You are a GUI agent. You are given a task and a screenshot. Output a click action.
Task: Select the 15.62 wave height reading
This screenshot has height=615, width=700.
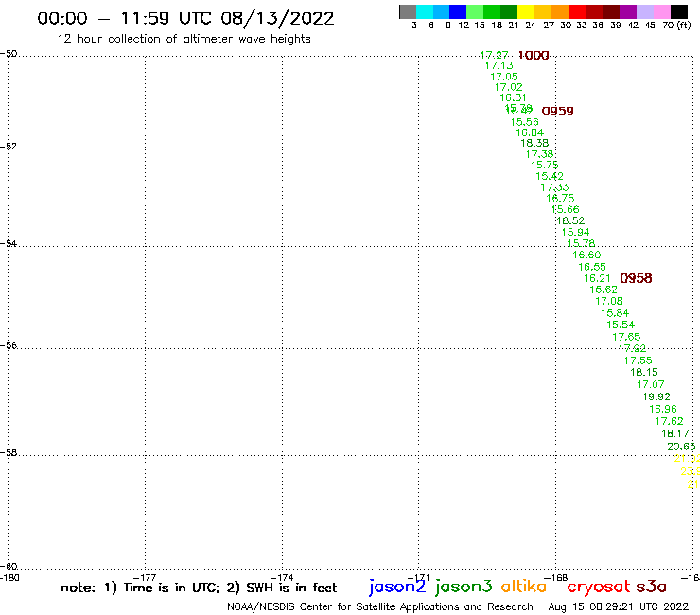(x=604, y=290)
